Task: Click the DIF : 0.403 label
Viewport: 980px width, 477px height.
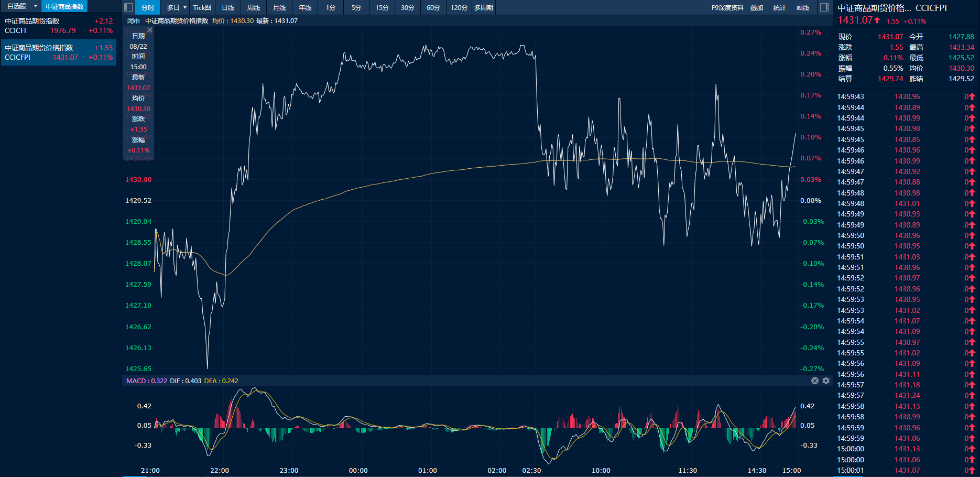Action: coord(186,381)
